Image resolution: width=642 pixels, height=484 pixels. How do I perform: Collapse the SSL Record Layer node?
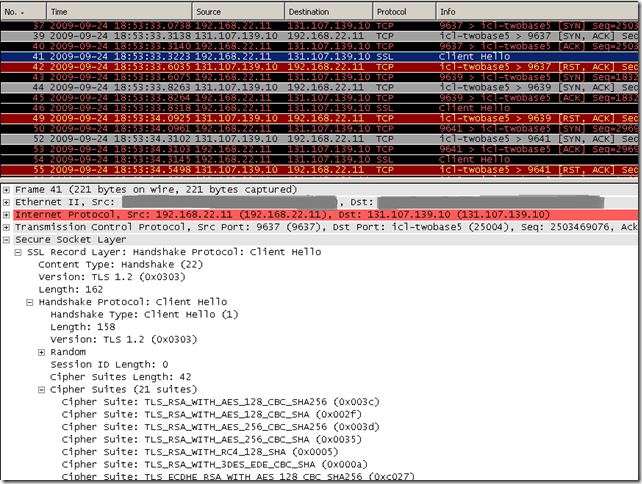pyautogui.click(x=18, y=253)
